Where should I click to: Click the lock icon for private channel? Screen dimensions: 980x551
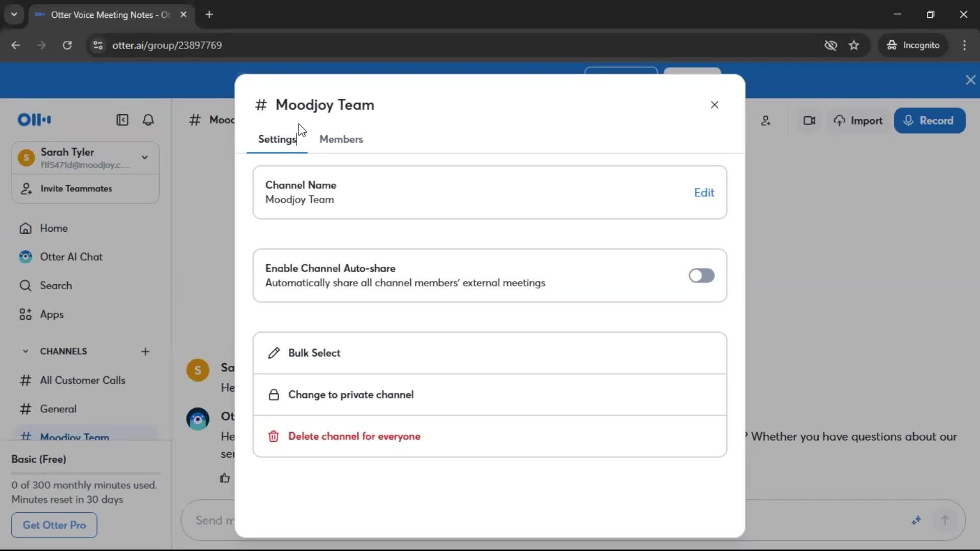tap(274, 395)
